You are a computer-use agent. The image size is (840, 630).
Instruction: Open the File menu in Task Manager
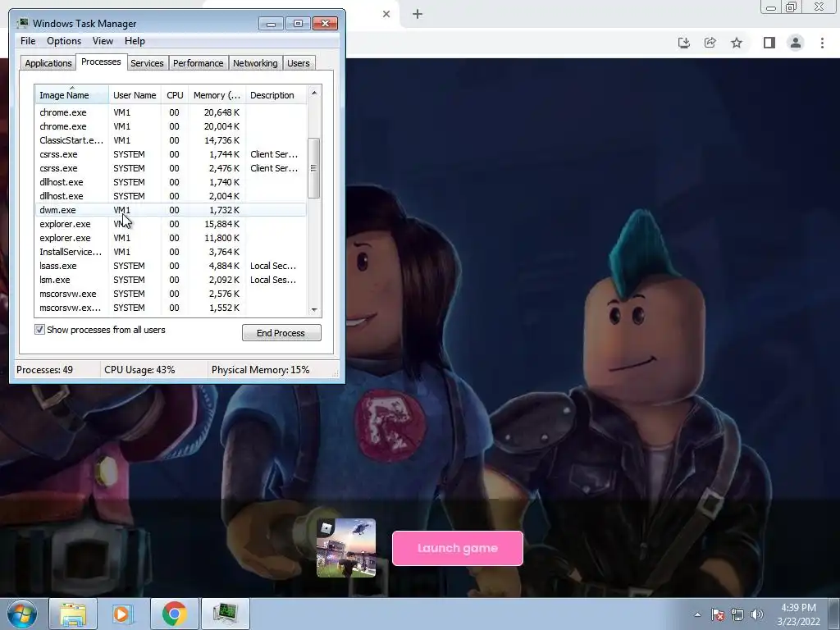tap(28, 41)
